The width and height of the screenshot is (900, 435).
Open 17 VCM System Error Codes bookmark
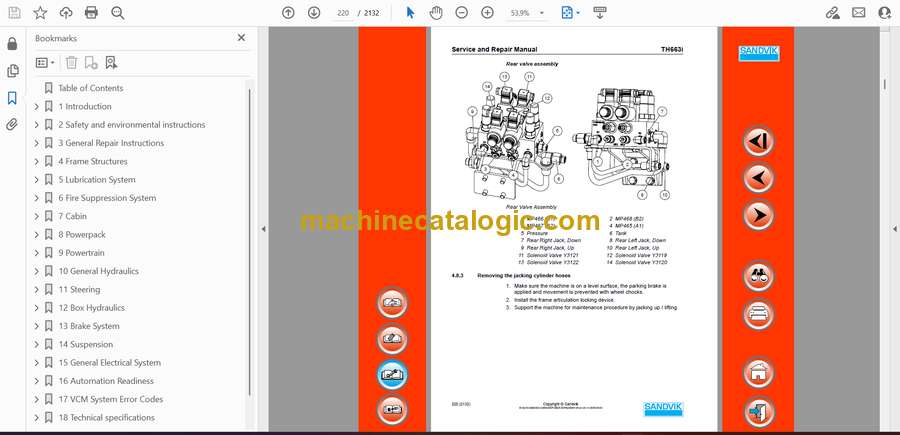coord(111,399)
